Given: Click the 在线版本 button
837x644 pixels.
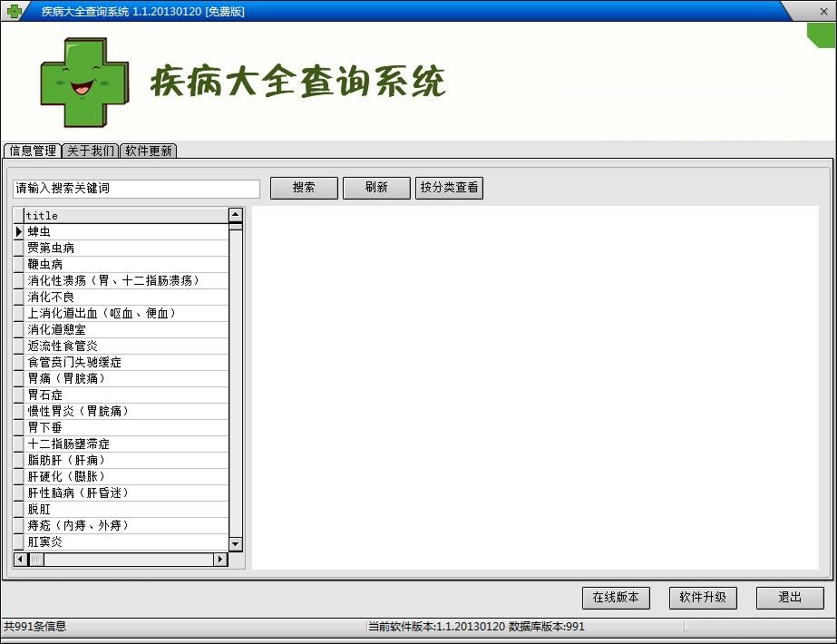Looking at the screenshot, I should tap(616, 598).
